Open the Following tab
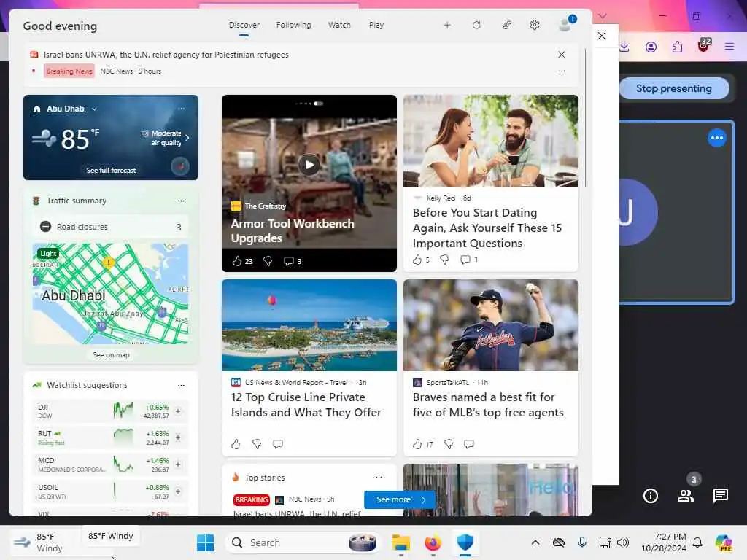The image size is (747, 560). coord(293,25)
